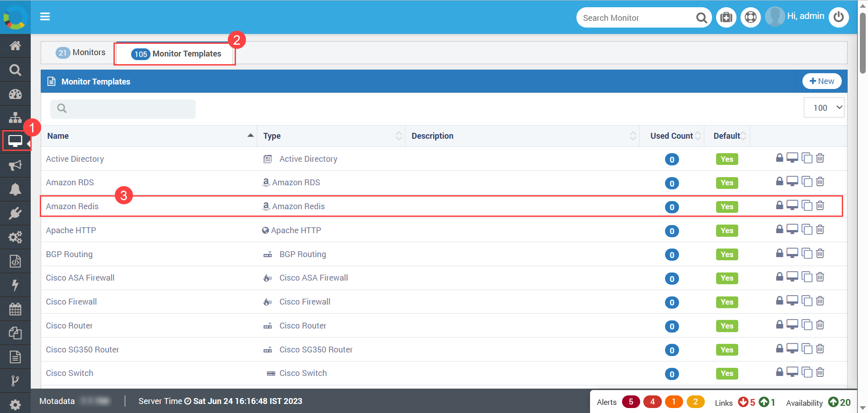This screenshot has height=413, width=868.
Task: Open the calendar scheduler icon in the sidebar
Action: tap(15, 309)
